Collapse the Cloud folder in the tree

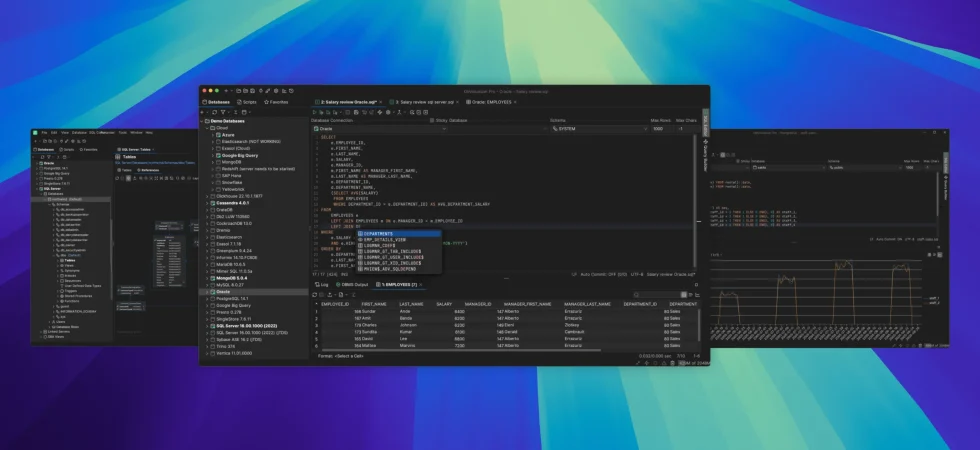(208, 128)
